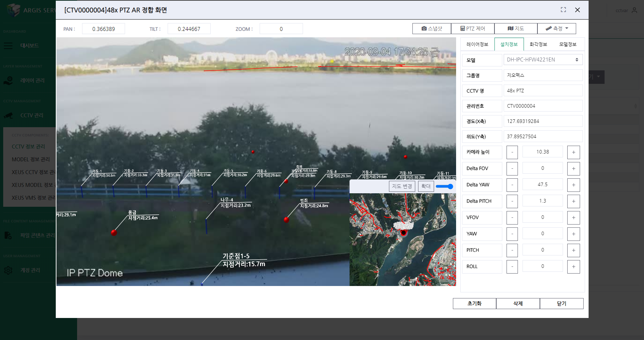Screen dimensions: 644x340
Task: Switch to the 모델정보 tab
Action: click(568, 44)
